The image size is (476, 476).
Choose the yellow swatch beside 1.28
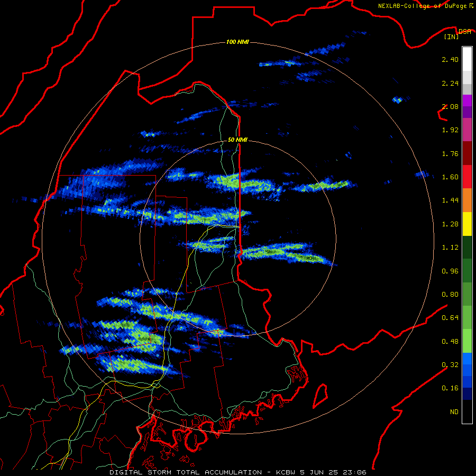point(467,224)
